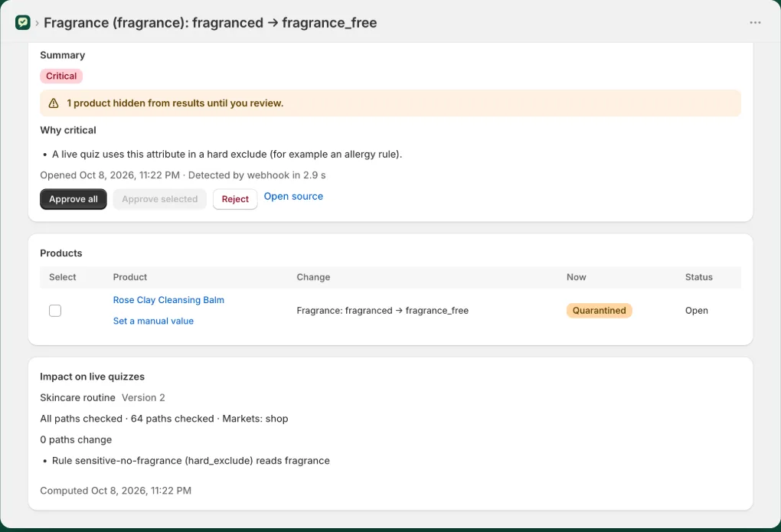The width and height of the screenshot is (781, 532).
Task: Click the breadcrumb chevron beside app logo
Action: [37, 23]
